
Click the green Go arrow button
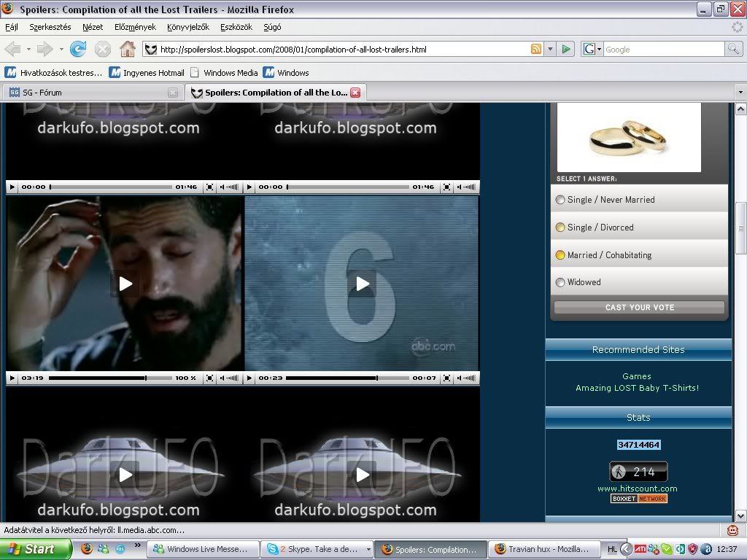pyautogui.click(x=566, y=50)
